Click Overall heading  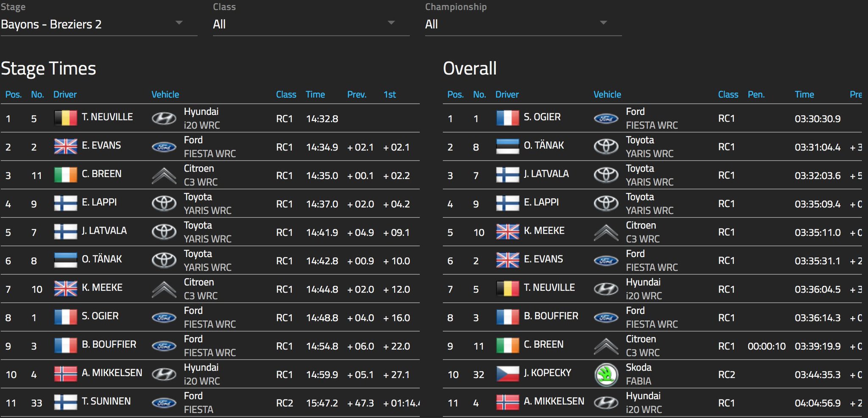click(x=470, y=69)
